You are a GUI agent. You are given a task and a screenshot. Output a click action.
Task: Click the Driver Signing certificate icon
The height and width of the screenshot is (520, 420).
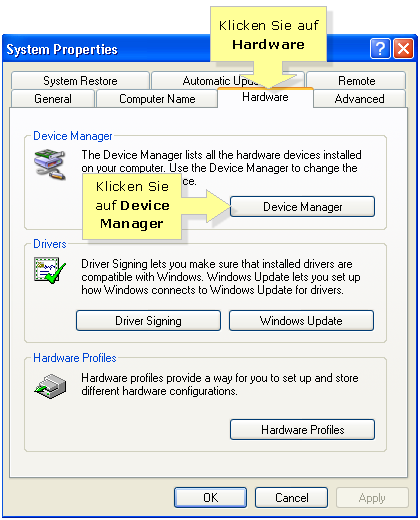click(x=50, y=270)
